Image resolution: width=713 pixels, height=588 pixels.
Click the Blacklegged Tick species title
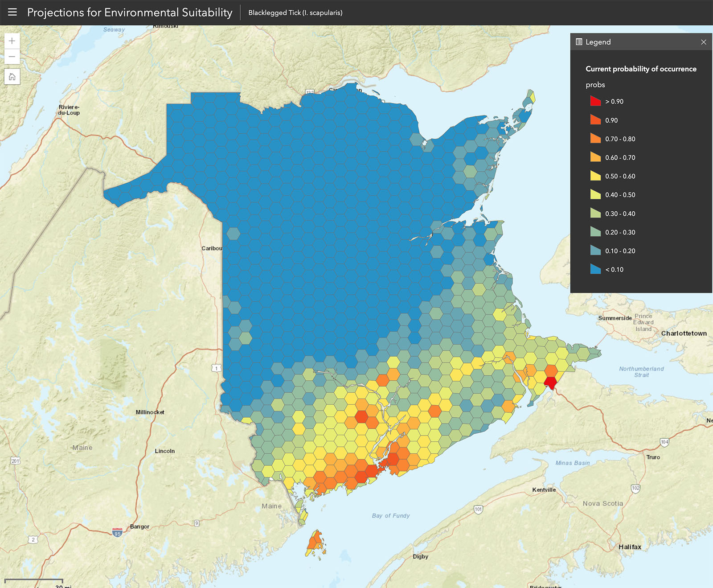(295, 12)
